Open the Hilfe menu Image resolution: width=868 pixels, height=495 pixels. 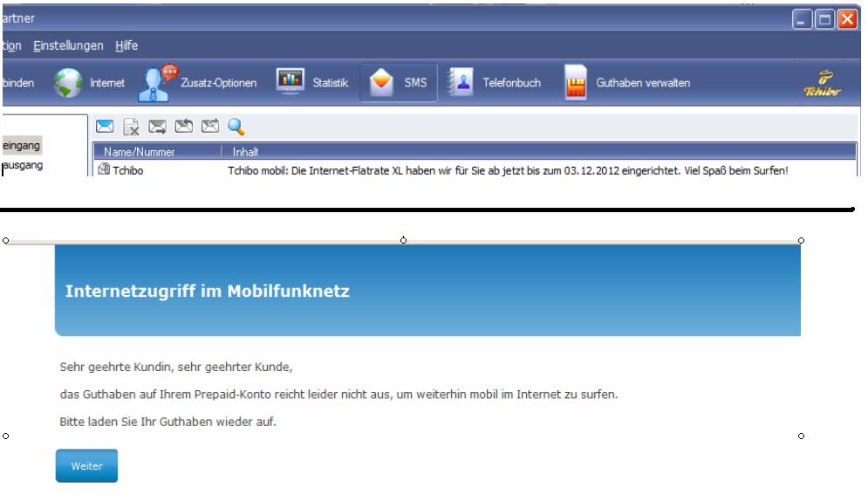coord(126,45)
